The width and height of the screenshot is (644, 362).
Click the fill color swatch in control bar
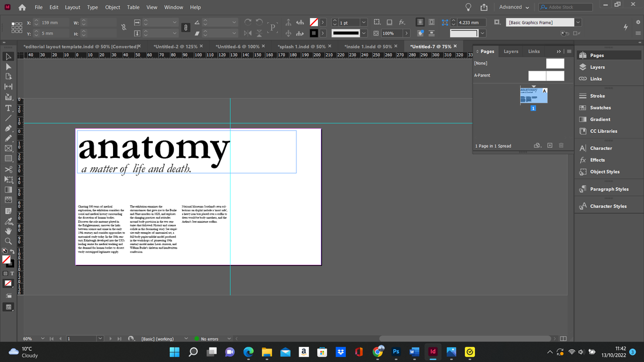point(314,22)
